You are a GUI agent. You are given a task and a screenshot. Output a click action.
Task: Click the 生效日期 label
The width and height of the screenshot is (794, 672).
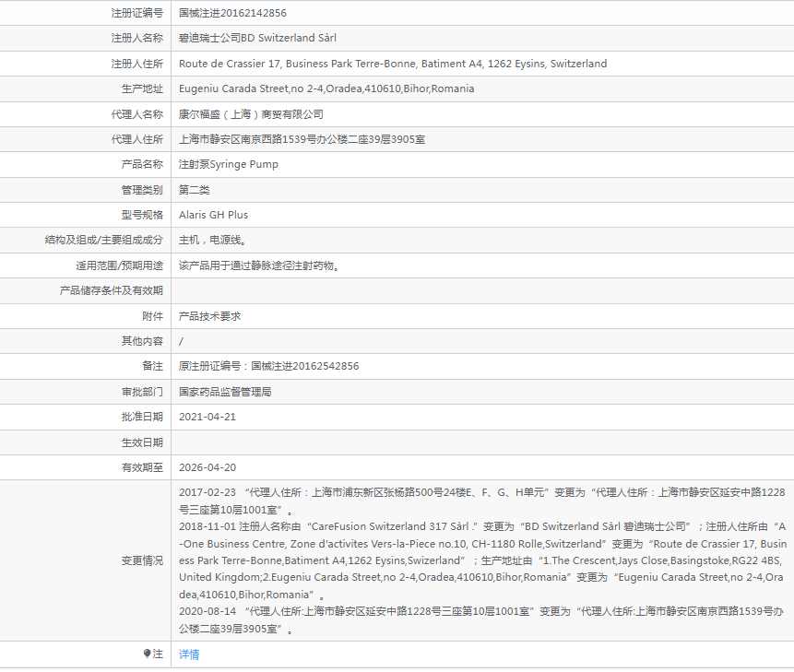tap(142, 442)
